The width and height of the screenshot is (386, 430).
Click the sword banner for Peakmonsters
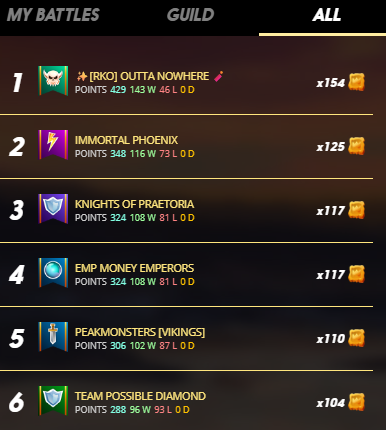[53, 336]
